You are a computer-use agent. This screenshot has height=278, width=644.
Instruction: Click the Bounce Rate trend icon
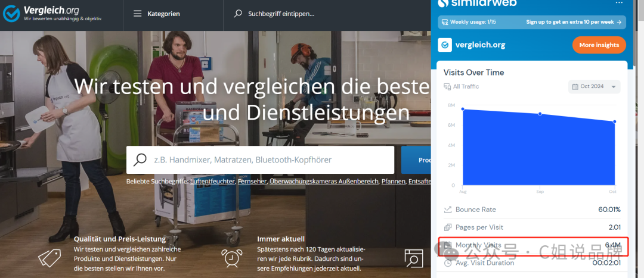tap(448, 210)
